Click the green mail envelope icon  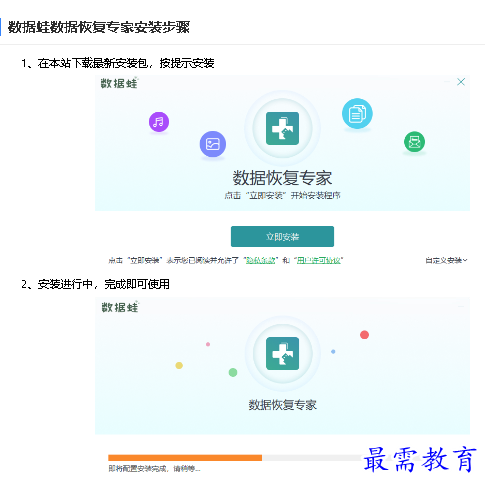(414, 142)
